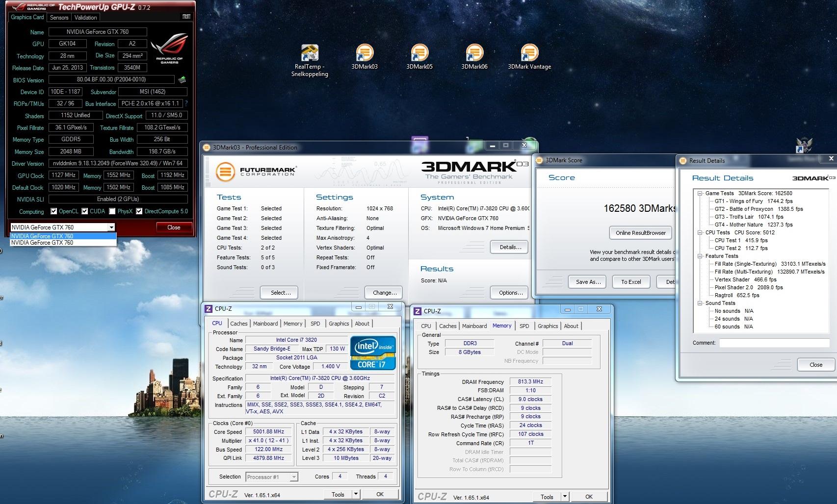Open the Graphics tab in CPU-Z Memory window

pos(548,326)
